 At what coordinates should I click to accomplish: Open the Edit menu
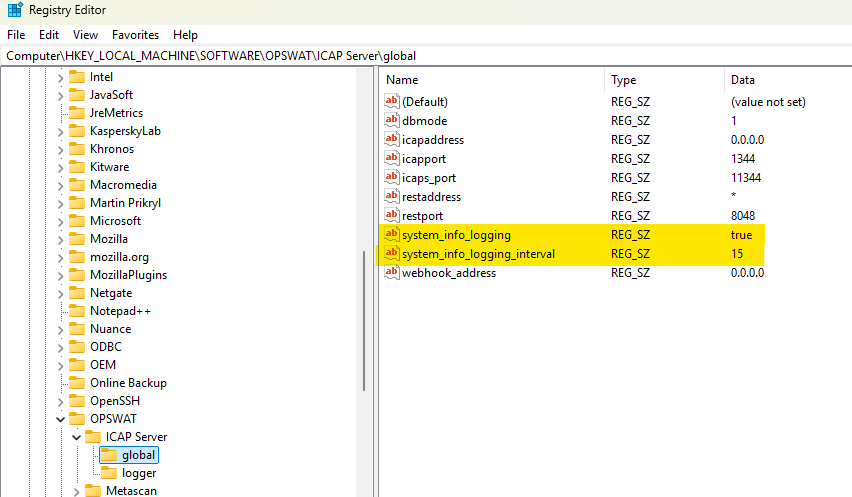pyautogui.click(x=49, y=35)
